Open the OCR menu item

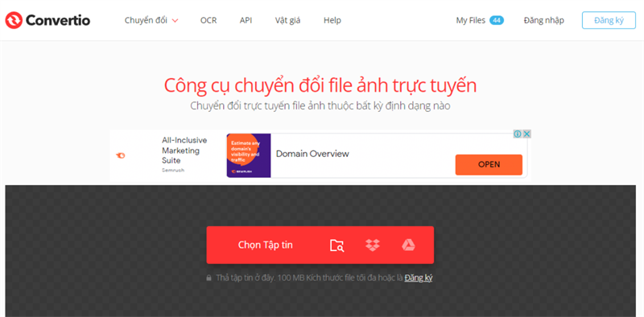[208, 20]
